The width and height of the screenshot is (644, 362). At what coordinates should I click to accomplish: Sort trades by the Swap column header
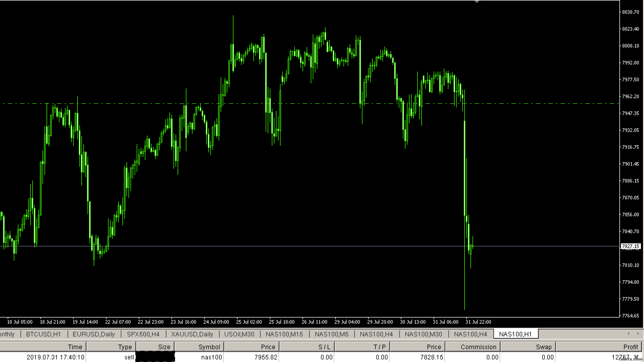coord(528,347)
